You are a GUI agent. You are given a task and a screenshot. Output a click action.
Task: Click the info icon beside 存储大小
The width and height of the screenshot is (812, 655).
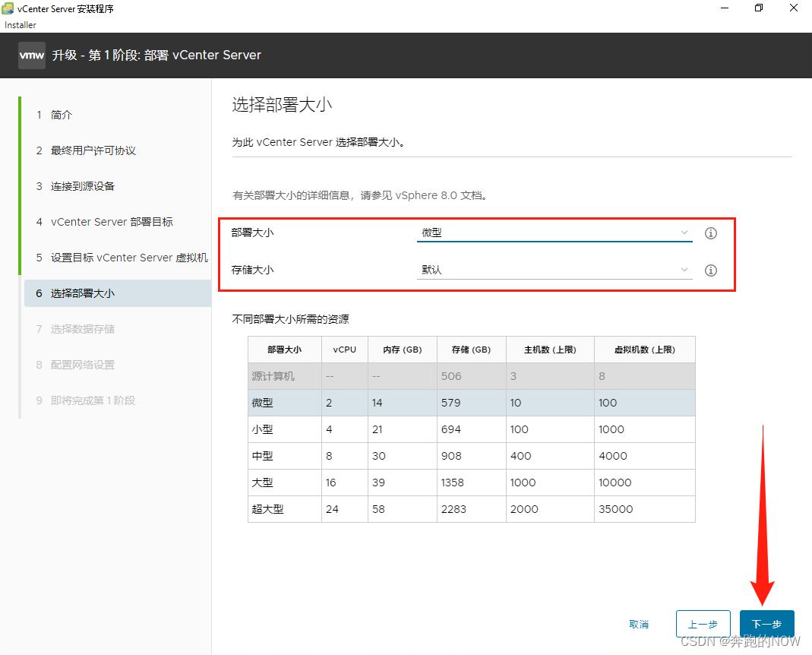(710, 271)
